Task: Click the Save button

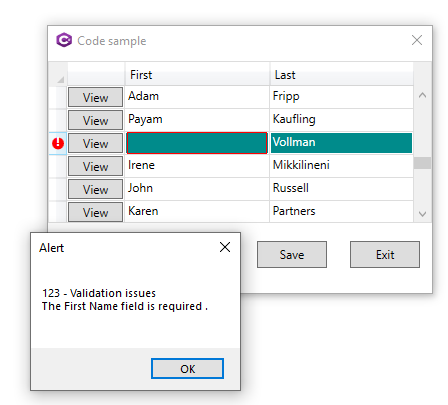Action: tap(292, 255)
